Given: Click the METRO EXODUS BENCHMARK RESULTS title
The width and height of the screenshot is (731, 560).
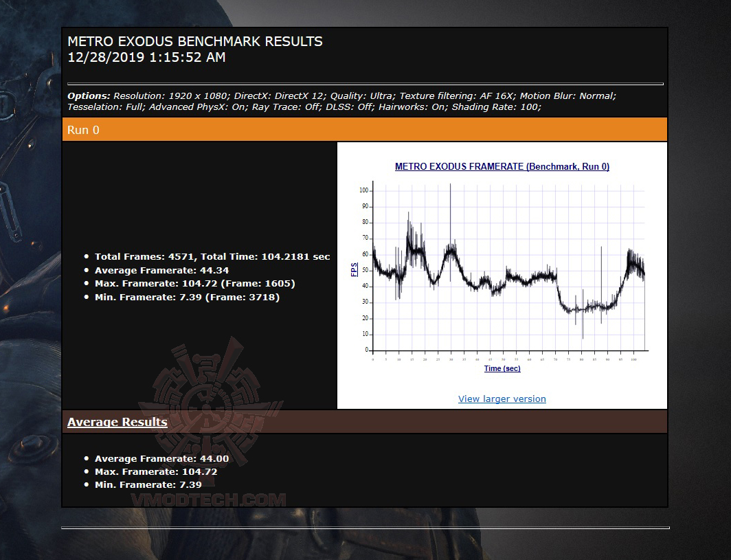Looking at the screenshot, I should click(x=195, y=41).
